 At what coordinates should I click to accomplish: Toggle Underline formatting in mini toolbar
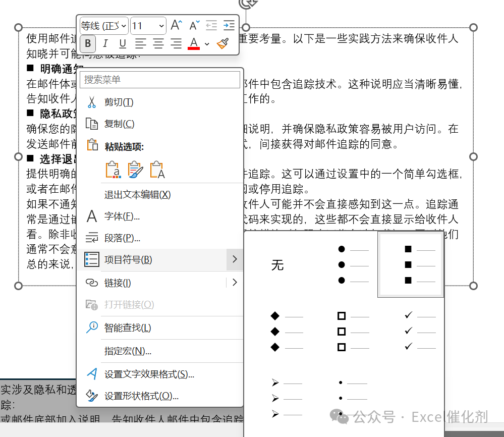(x=123, y=43)
